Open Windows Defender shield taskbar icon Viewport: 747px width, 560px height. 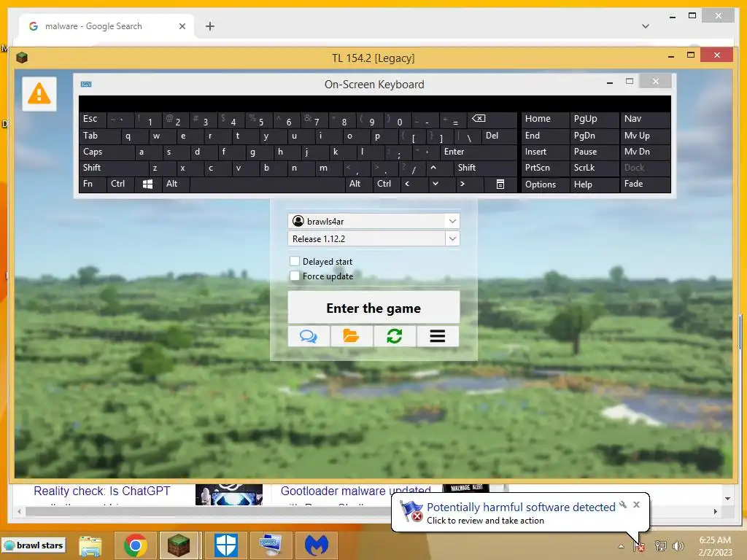[225, 545]
